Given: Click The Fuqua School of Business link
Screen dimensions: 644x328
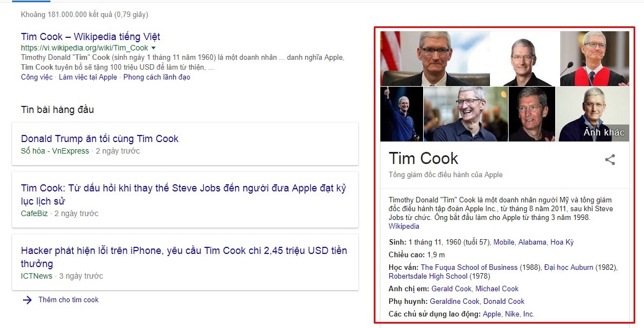Looking at the screenshot, I should point(469,267).
